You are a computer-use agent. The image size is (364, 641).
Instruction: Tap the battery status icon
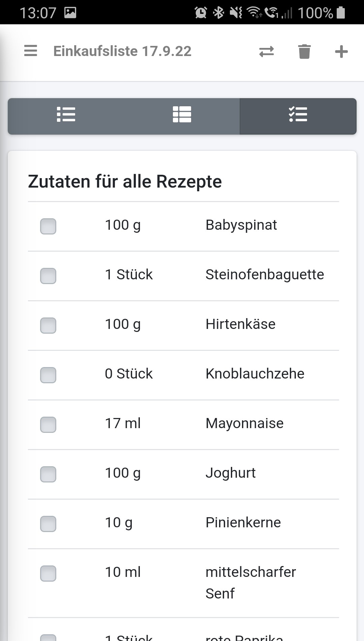point(341,13)
